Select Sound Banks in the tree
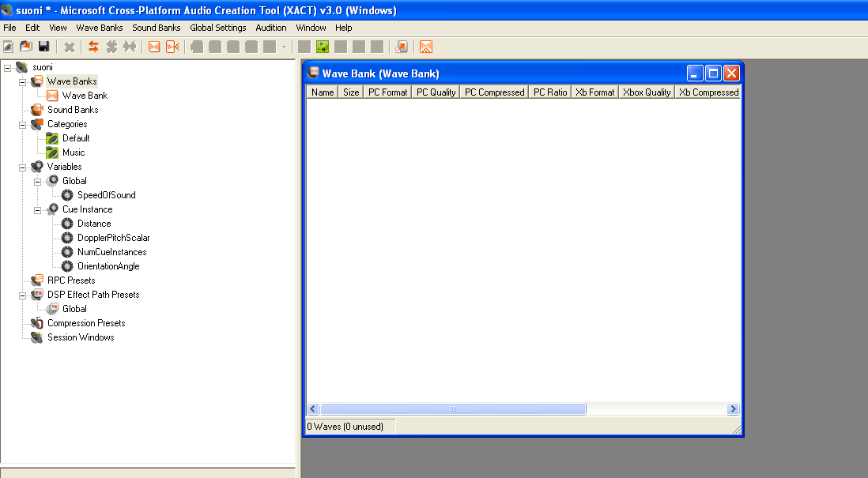This screenshot has height=478, width=868. [x=73, y=110]
